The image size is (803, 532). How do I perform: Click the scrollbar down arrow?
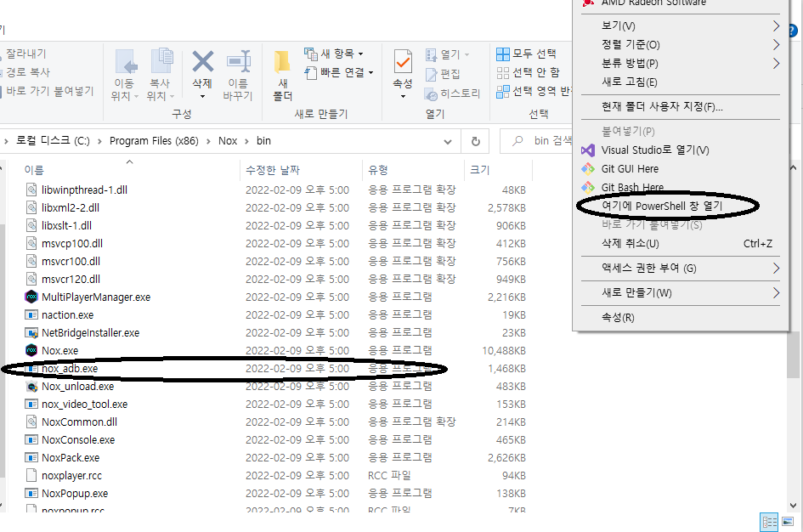pos(793,506)
